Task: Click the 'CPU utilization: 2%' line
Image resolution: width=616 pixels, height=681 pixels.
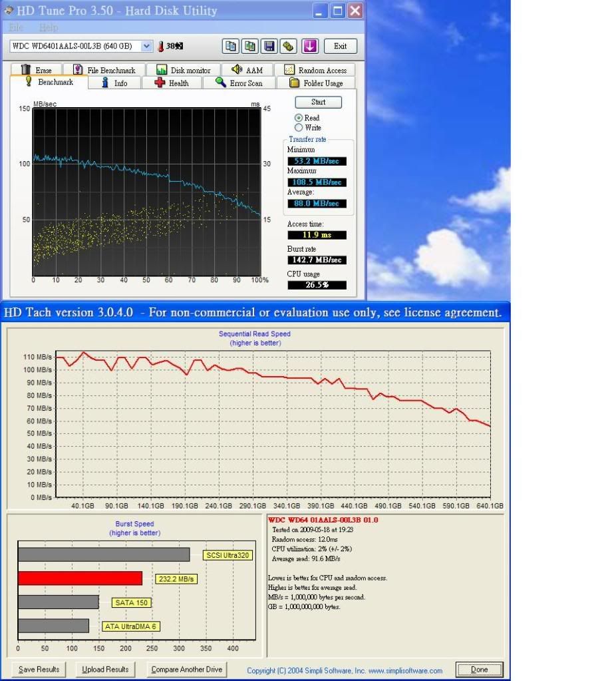Action: [312, 549]
